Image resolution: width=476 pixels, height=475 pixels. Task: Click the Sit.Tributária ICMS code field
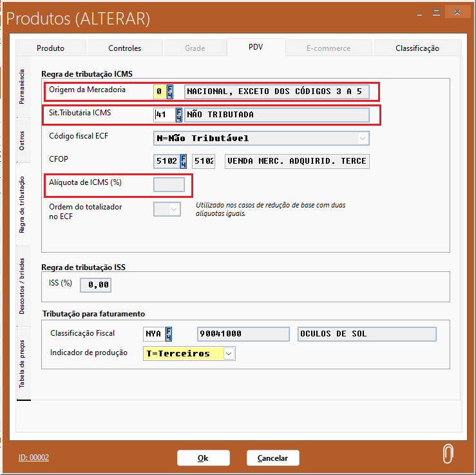coord(164,115)
